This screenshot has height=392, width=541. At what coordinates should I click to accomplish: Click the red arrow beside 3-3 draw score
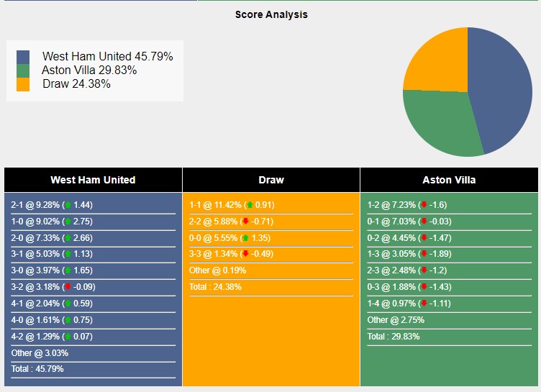point(246,254)
